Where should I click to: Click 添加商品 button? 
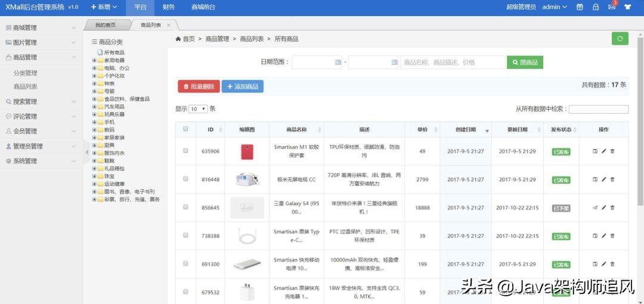click(243, 86)
